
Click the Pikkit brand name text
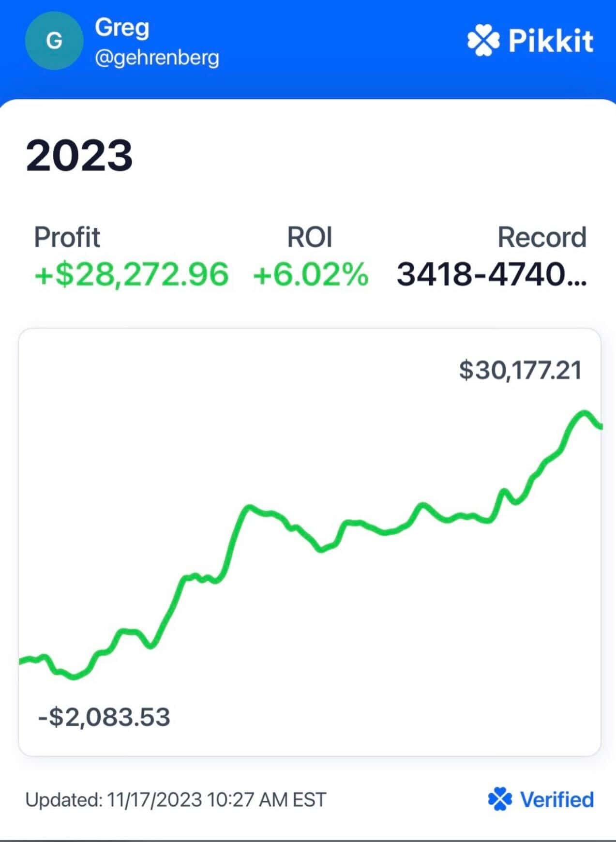[551, 42]
